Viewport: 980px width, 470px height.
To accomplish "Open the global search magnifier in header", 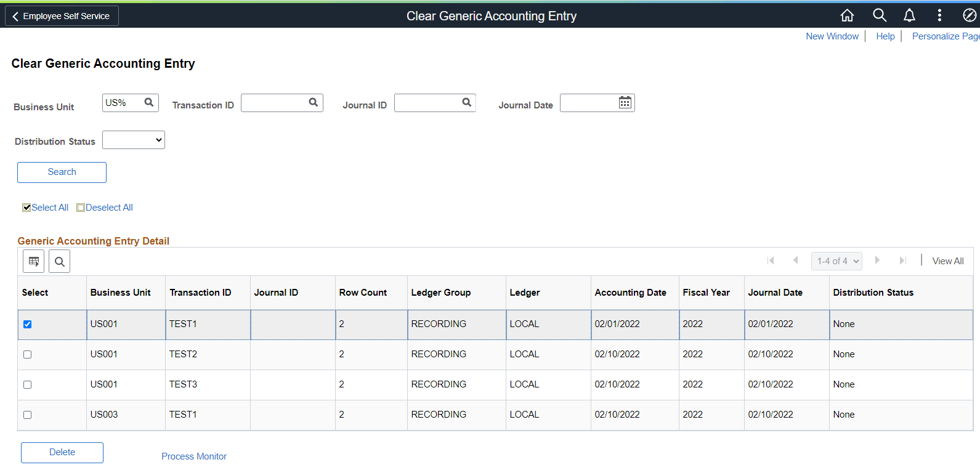I will point(880,15).
